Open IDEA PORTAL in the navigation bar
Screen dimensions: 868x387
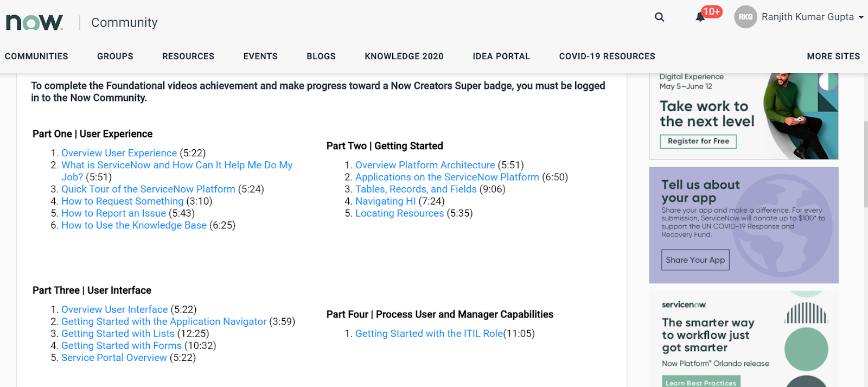[501, 56]
